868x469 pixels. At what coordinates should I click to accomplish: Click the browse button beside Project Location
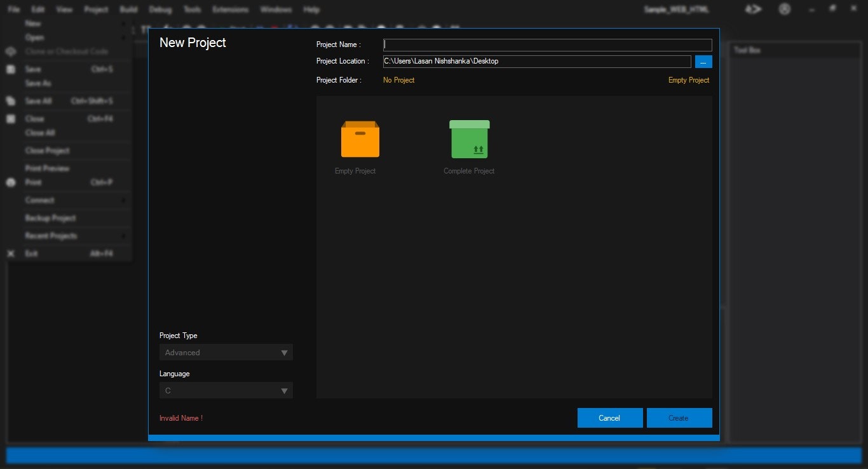(703, 62)
